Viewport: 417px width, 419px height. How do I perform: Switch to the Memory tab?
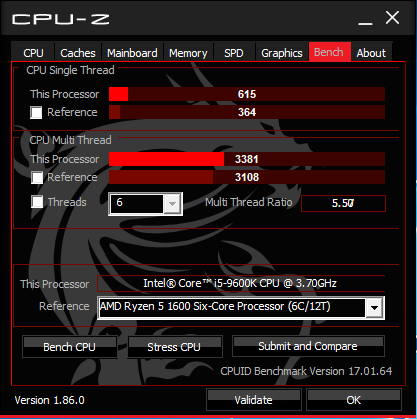pos(188,52)
